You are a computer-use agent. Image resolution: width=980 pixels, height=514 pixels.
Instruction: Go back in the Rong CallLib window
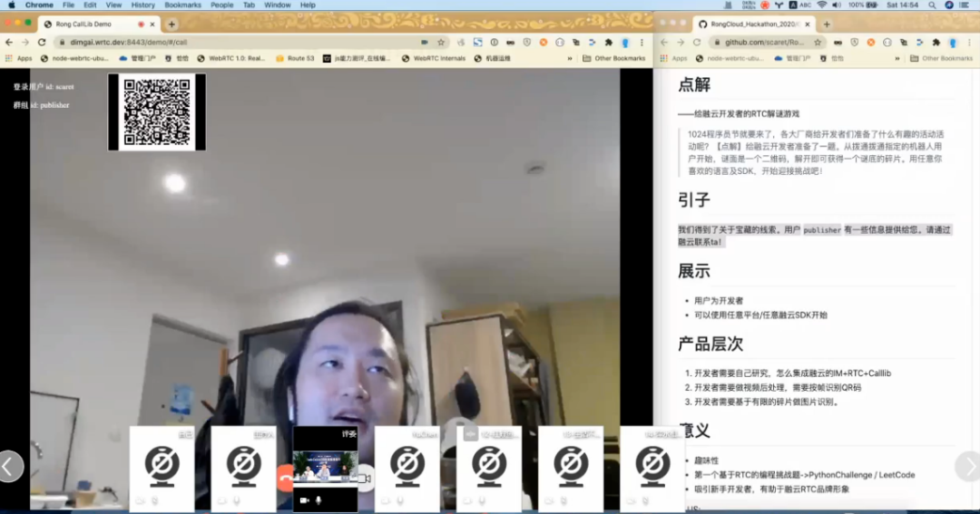[9, 43]
